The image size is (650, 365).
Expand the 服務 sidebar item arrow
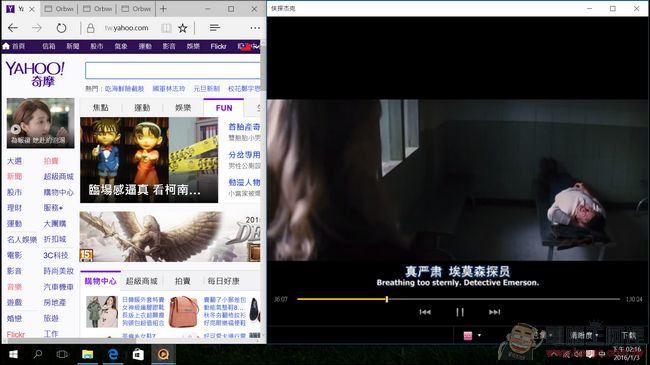click(61, 208)
